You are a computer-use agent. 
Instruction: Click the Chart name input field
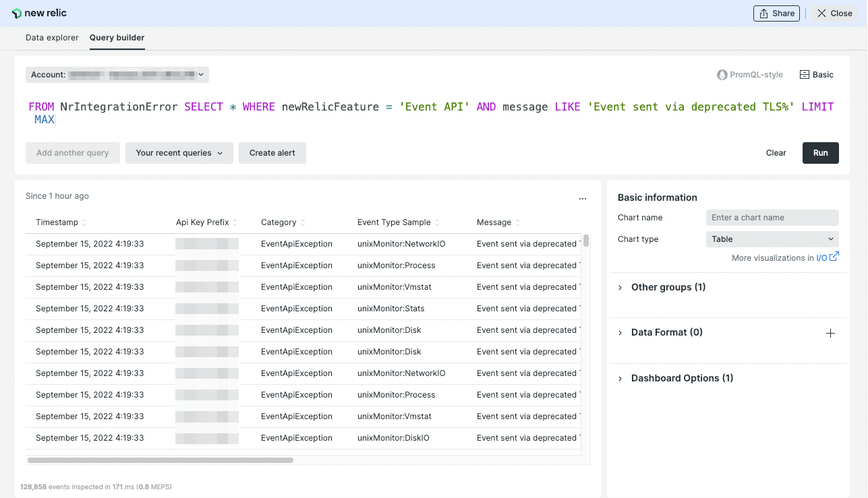coord(772,218)
